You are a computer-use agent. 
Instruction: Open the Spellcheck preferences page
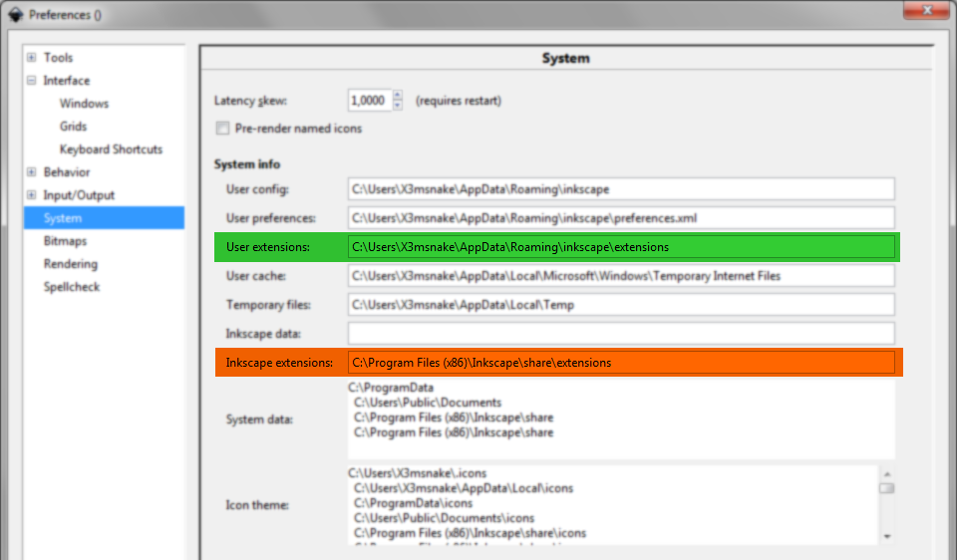click(x=72, y=287)
